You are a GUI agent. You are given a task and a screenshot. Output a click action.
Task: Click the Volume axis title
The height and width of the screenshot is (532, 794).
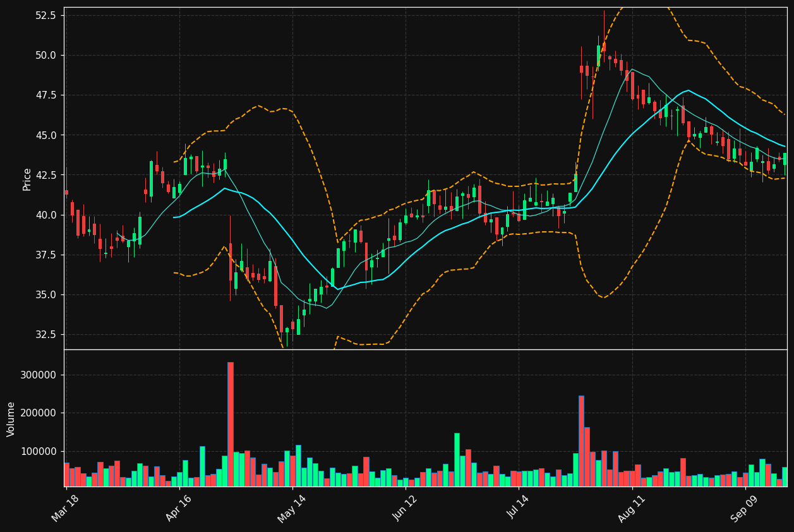tap(11, 419)
